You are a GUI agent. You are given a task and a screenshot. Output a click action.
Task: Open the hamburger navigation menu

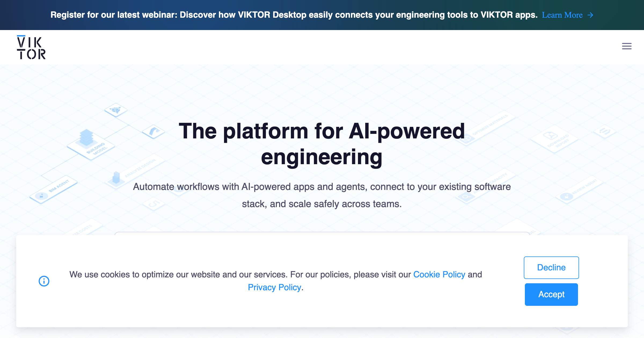coord(627,46)
